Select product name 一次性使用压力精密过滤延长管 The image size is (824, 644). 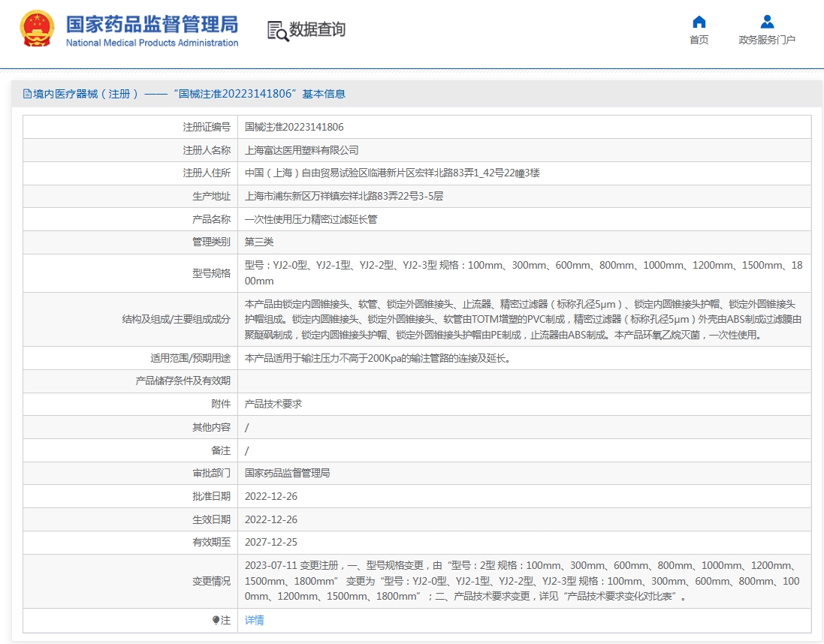pos(311,219)
